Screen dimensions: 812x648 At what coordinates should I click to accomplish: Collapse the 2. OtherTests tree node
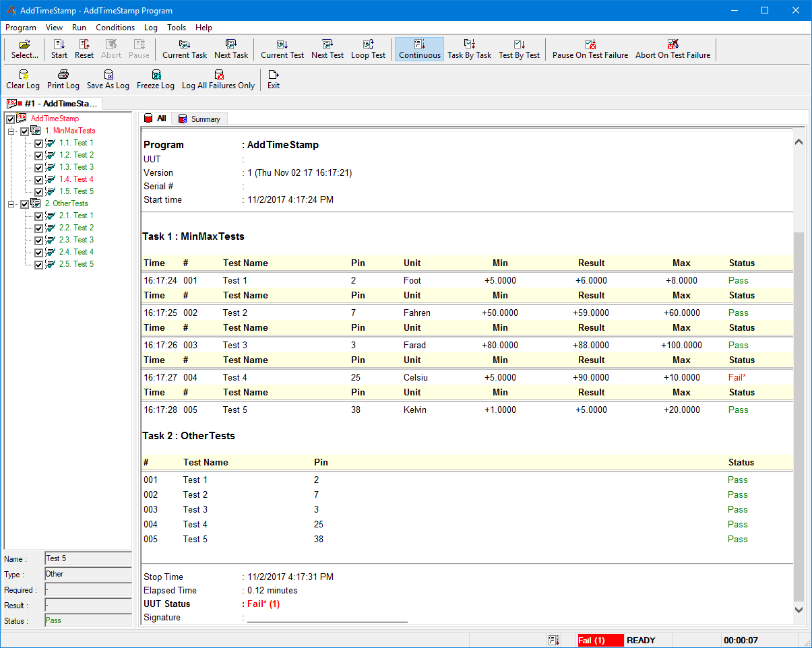[x=11, y=204]
